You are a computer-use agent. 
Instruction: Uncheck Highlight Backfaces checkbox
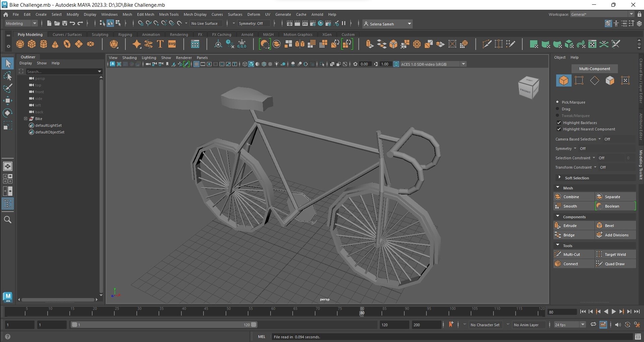click(559, 123)
